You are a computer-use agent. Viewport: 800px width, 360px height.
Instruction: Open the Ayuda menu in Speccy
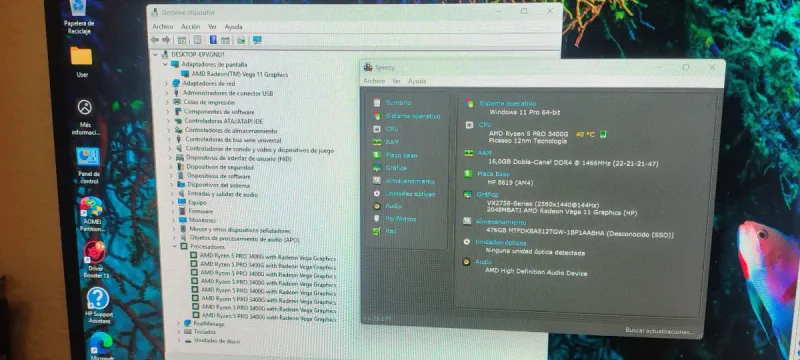pos(417,81)
